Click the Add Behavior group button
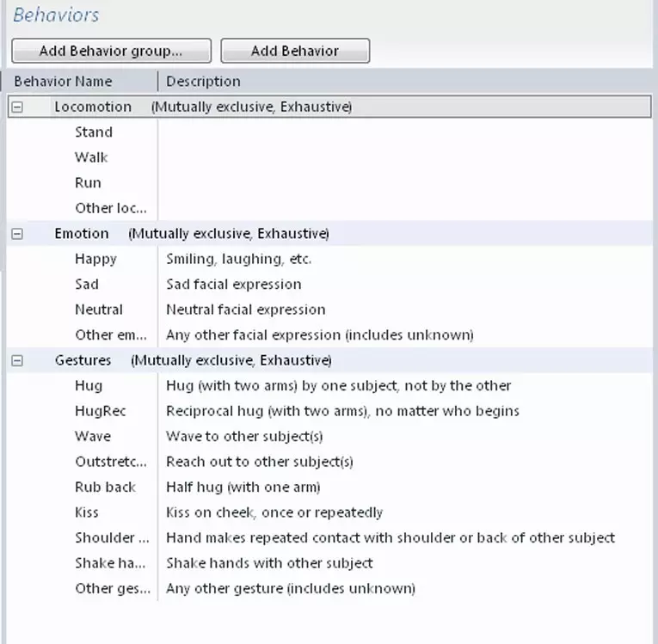Viewport: 658px width, 644px height. click(x=111, y=51)
